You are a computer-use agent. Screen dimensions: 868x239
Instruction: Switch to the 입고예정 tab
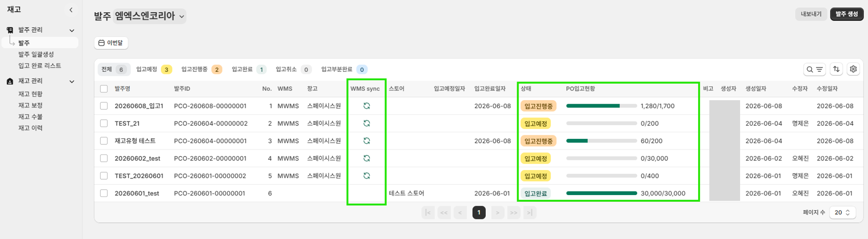point(154,69)
